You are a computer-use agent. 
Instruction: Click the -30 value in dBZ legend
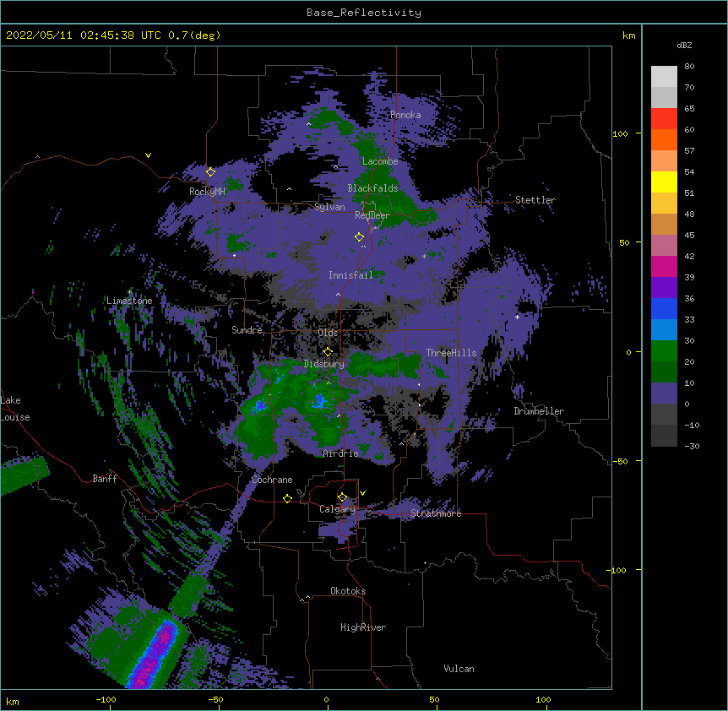(x=692, y=447)
